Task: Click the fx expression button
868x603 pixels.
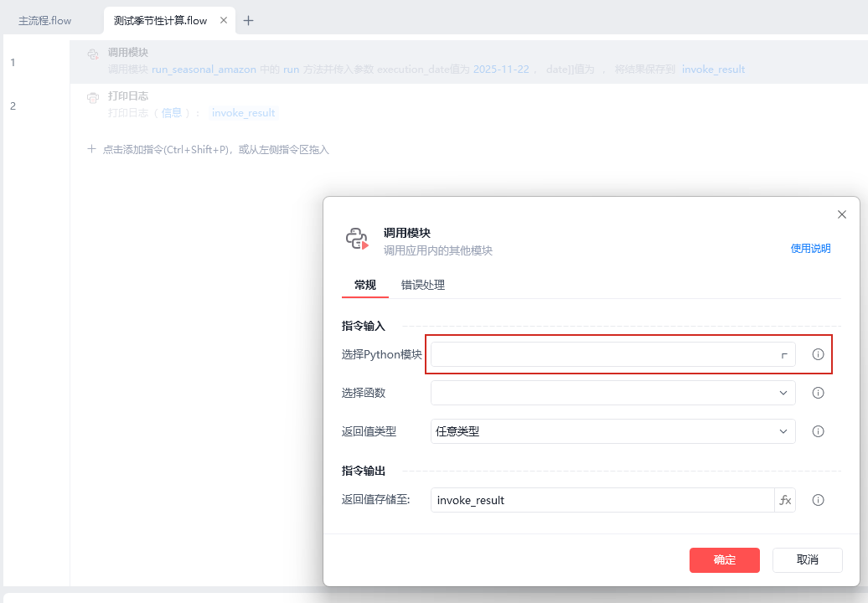Action: tap(785, 501)
